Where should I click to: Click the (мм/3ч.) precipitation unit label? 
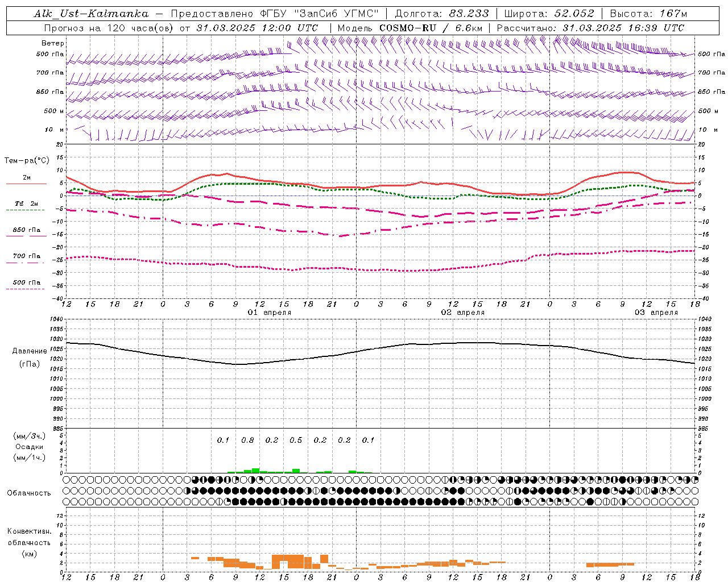click(29, 436)
